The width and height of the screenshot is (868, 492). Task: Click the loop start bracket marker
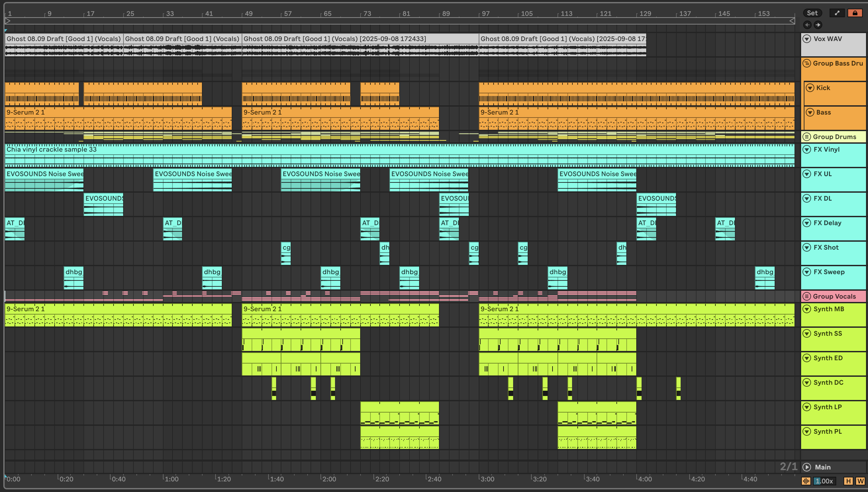(8, 21)
